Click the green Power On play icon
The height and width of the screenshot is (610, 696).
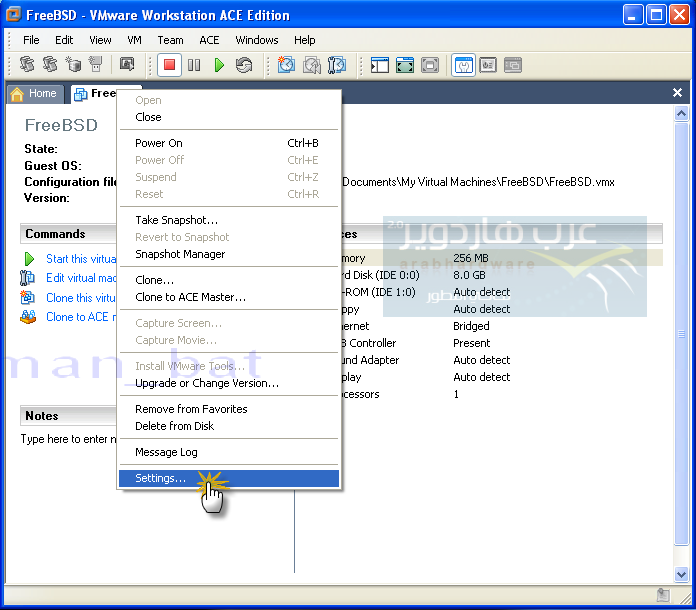pyautogui.click(x=219, y=65)
